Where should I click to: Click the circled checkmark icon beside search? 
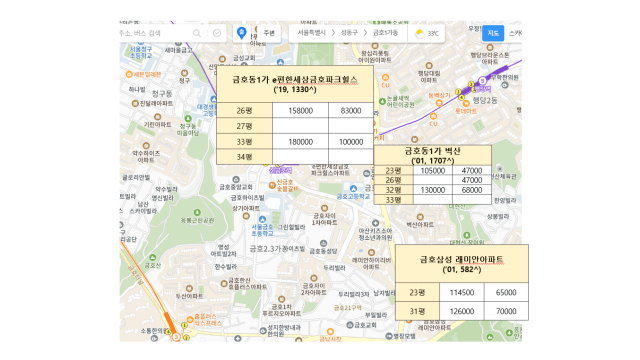[217, 33]
